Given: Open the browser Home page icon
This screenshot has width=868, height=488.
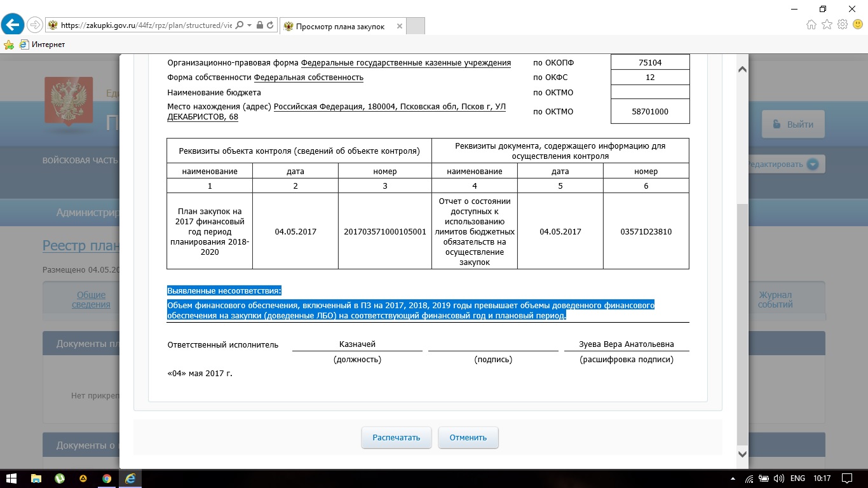Looking at the screenshot, I should coord(811,25).
